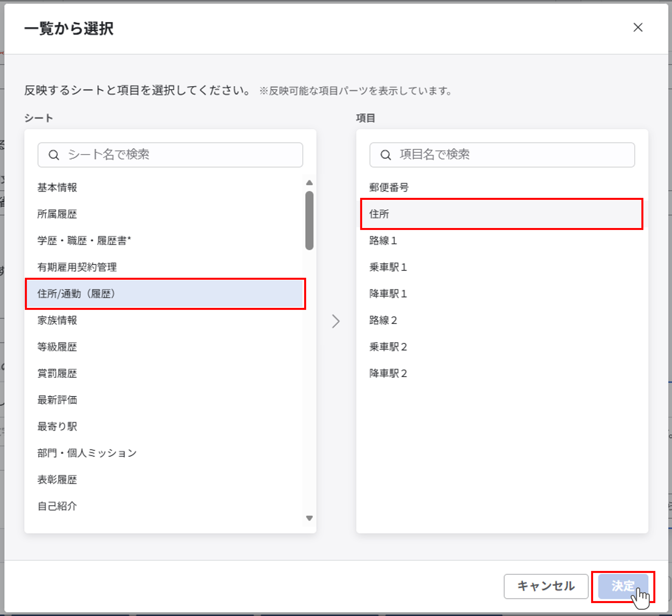Close the 一覧から選択 dialog with the X
The width and height of the screenshot is (672, 616).
638,28
